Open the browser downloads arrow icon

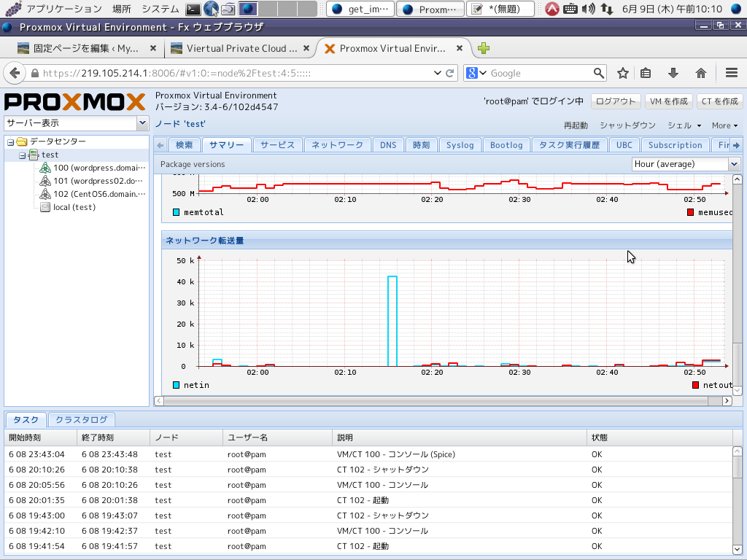click(x=673, y=73)
